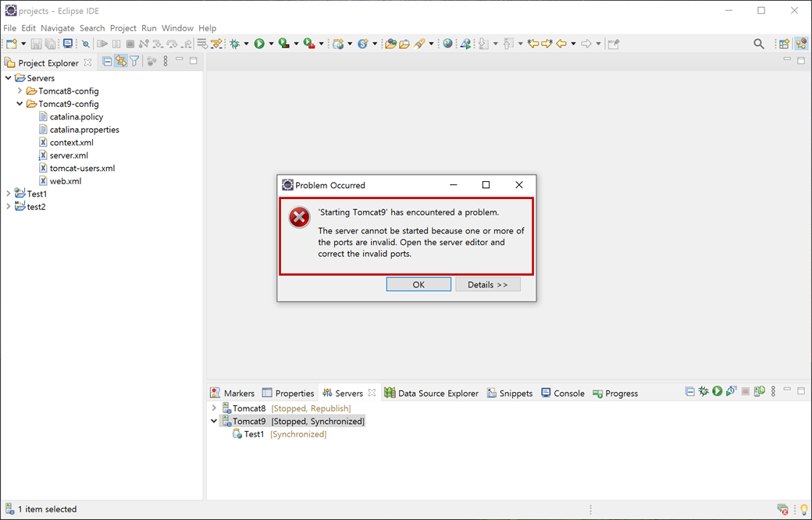Select the Java EE perspective icon
812x520 pixels.
(x=801, y=44)
